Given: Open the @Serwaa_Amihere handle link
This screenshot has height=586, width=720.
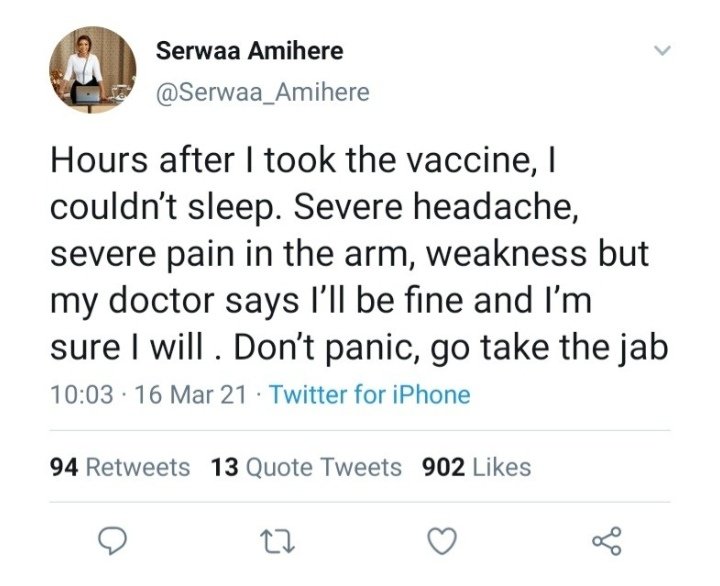Looking at the screenshot, I should pyautogui.click(x=263, y=92).
